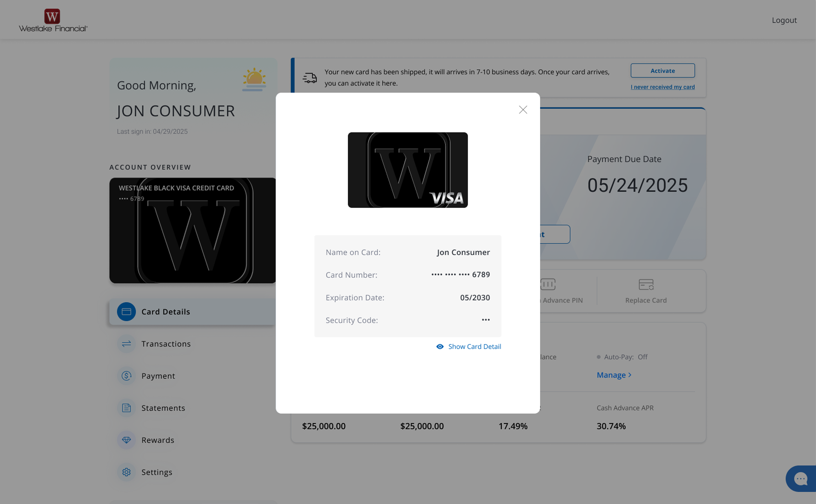Click the chevron next to Manage
The height and width of the screenshot is (504, 816).
tap(630, 375)
